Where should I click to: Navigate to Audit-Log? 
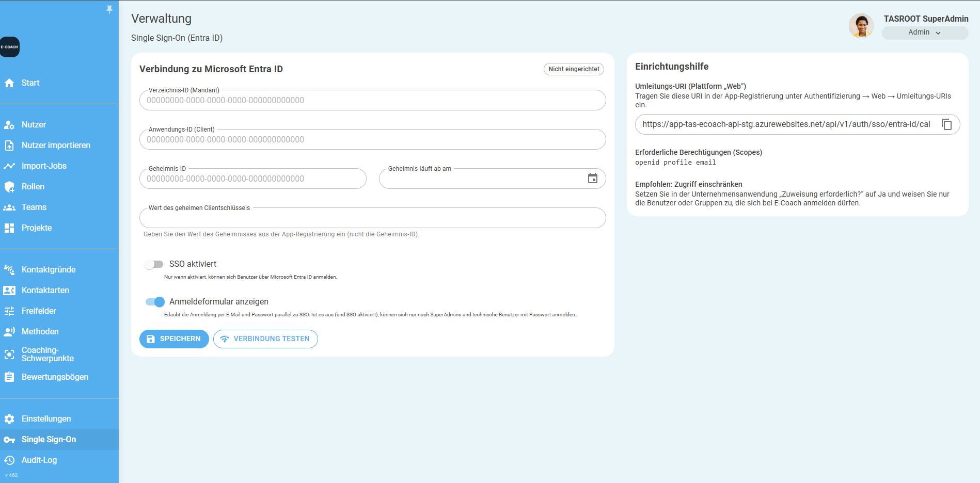tap(59, 460)
